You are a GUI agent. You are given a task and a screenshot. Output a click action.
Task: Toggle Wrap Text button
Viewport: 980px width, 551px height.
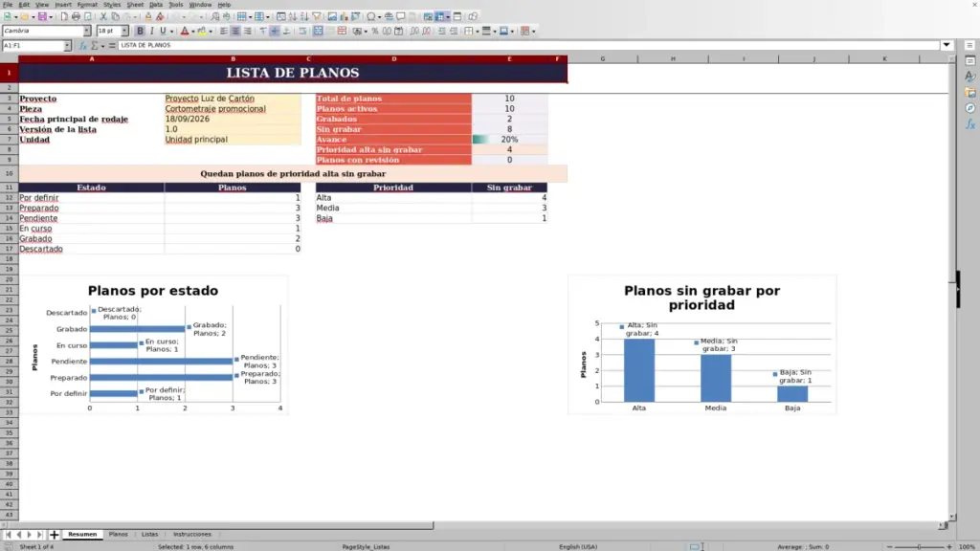tap(302, 32)
